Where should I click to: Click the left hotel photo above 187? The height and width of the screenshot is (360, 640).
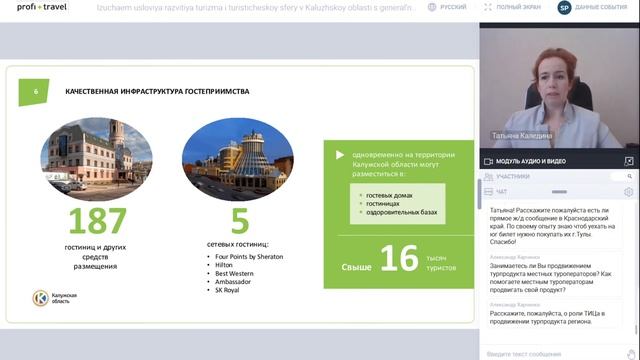[x=96, y=159]
